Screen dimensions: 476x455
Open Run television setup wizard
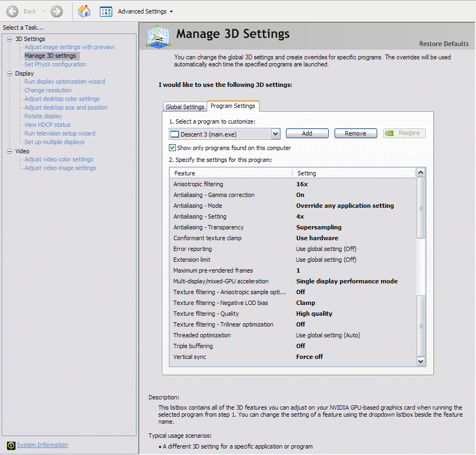(x=60, y=133)
